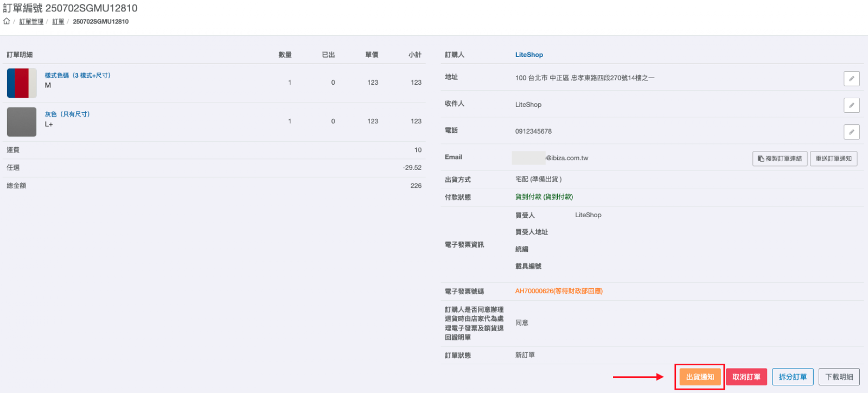Click the size M text

pyautogui.click(x=48, y=85)
